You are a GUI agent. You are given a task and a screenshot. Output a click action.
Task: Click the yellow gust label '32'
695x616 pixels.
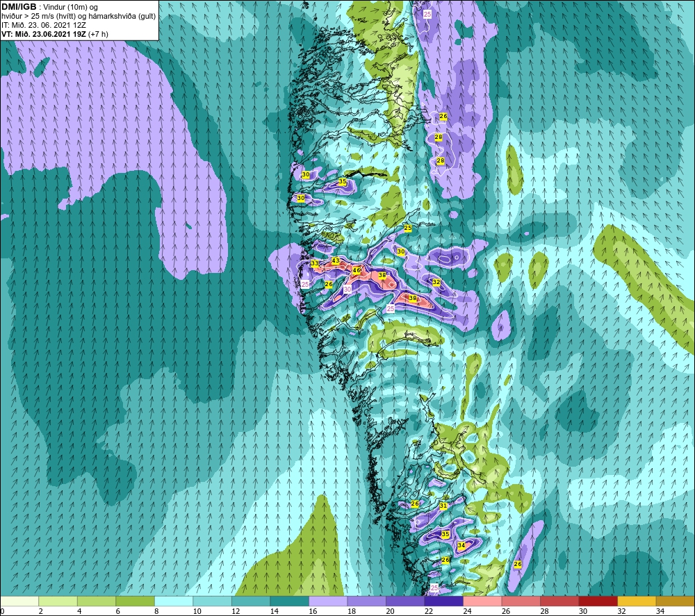[436, 282]
